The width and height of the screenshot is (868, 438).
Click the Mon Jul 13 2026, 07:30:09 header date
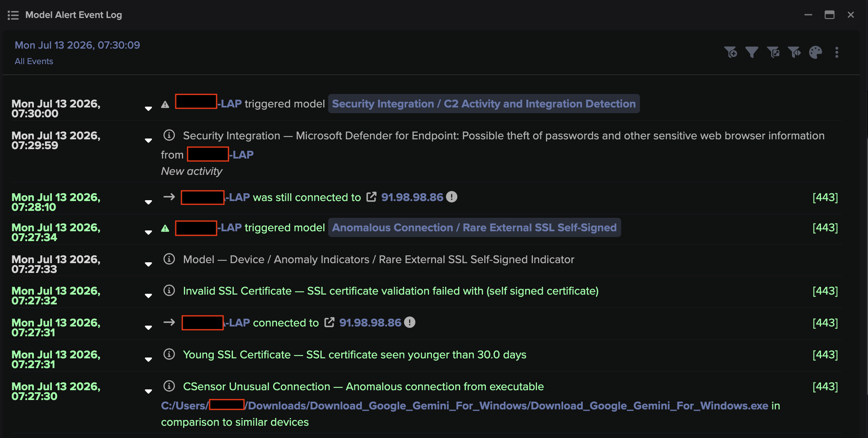[x=77, y=45]
